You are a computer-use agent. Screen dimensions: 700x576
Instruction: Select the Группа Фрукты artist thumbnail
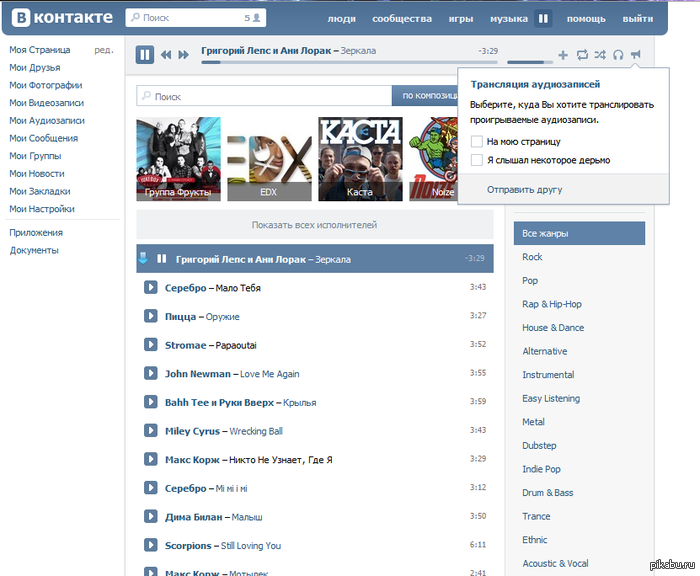[179, 159]
